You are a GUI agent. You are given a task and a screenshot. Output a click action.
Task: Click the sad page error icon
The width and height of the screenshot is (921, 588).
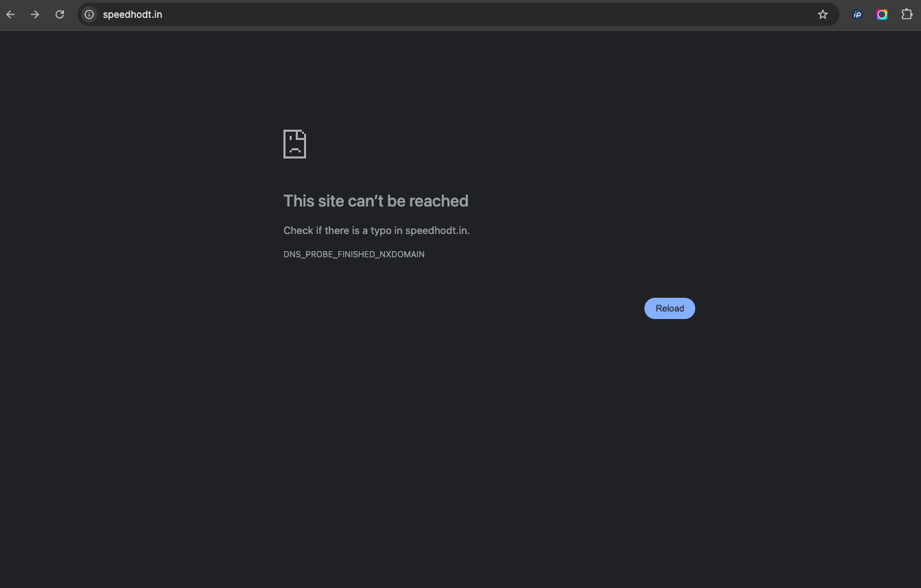tap(294, 144)
